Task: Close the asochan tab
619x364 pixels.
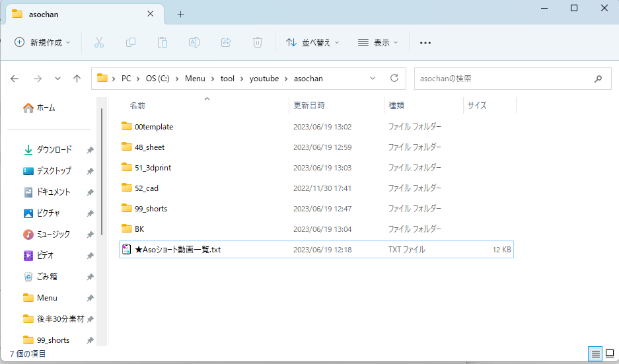Action: 151,14
